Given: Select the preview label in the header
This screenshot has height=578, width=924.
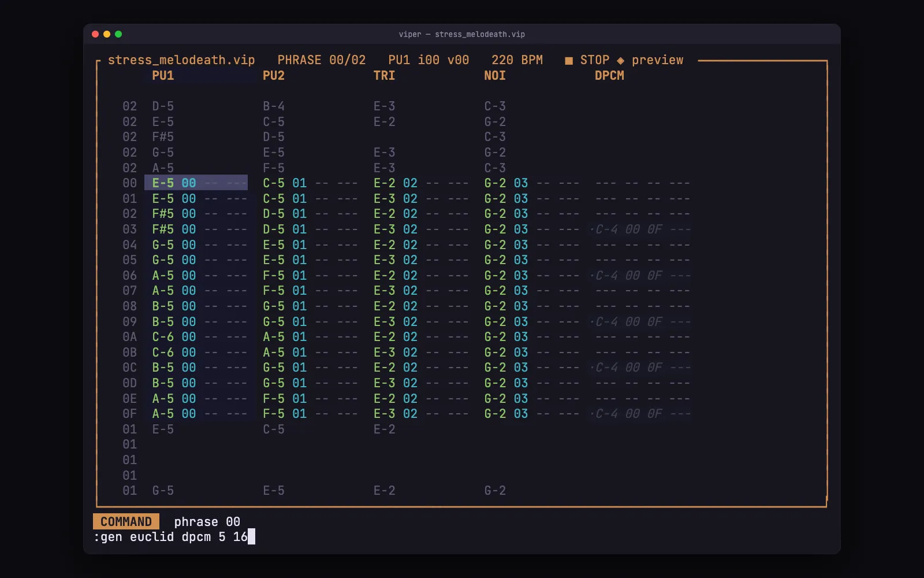Looking at the screenshot, I should (x=657, y=60).
